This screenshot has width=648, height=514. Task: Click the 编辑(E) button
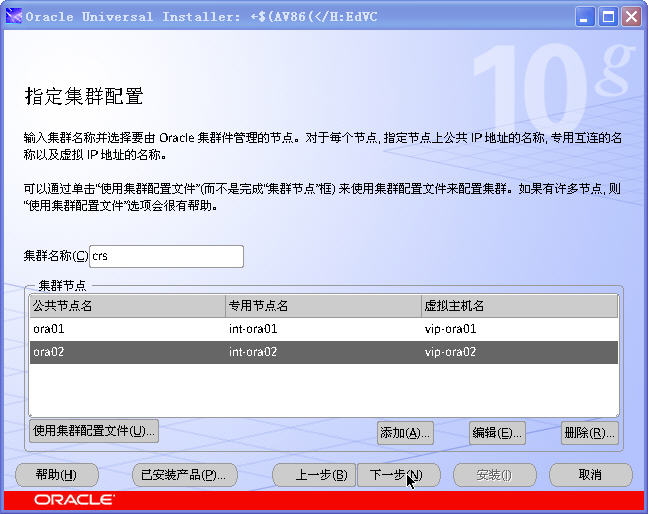pos(497,433)
